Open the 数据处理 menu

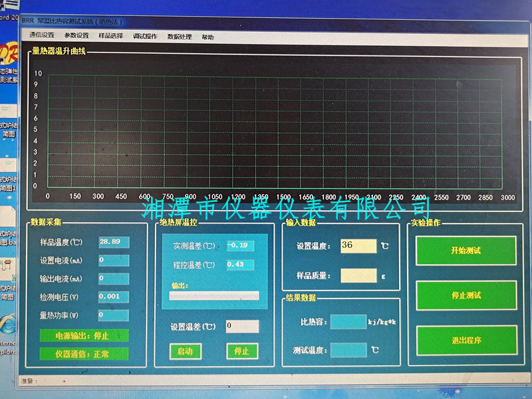pyautogui.click(x=179, y=37)
